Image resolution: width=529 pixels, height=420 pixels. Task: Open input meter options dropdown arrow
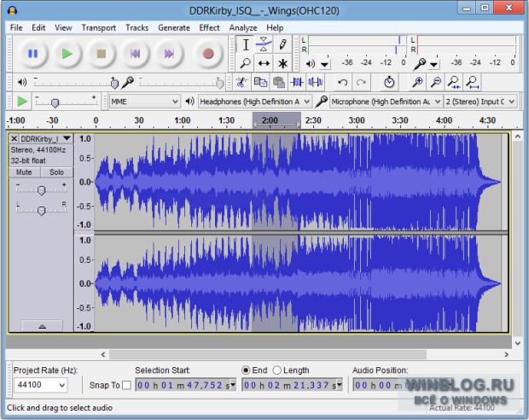(x=433, y=64)
